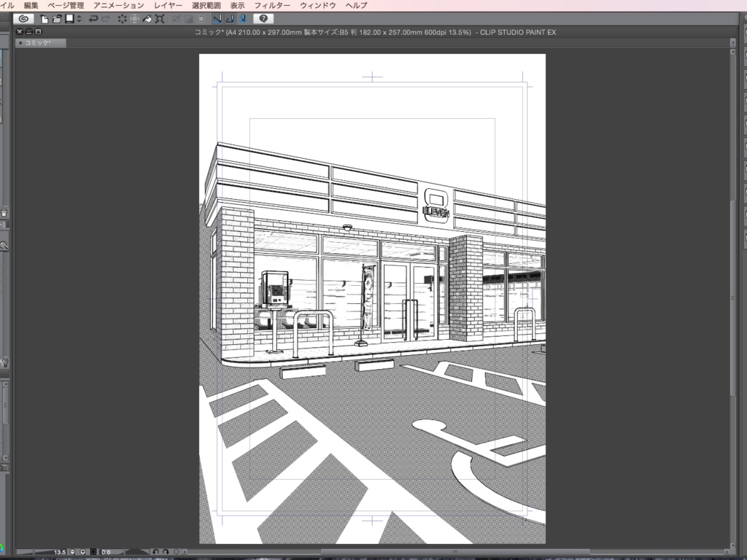747x560 pixels.
Task: Click the clear outside selection icon
Action: point(135,19)
